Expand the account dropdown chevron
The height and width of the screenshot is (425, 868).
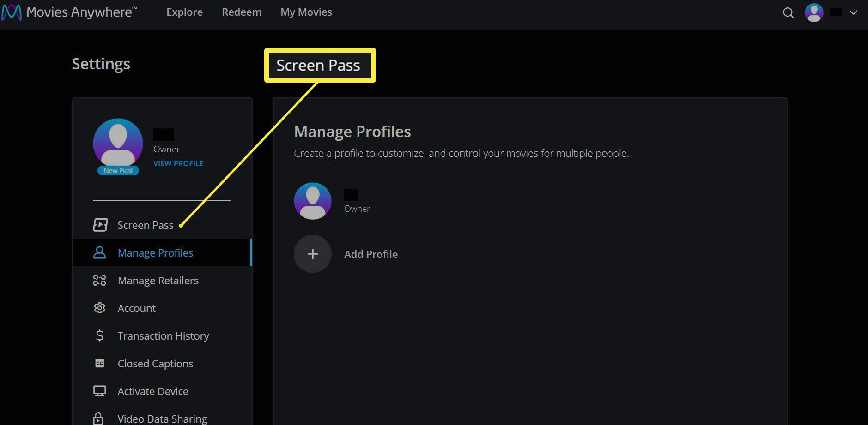coord(853,12)
